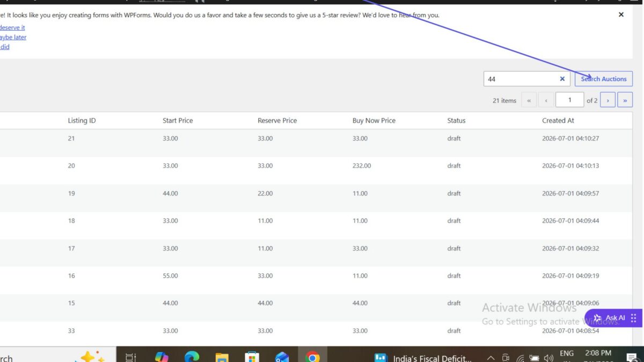Screen dimensions: 644x362
Task: Click the 232.00 Buy Now price
Action: pos(362,166)
